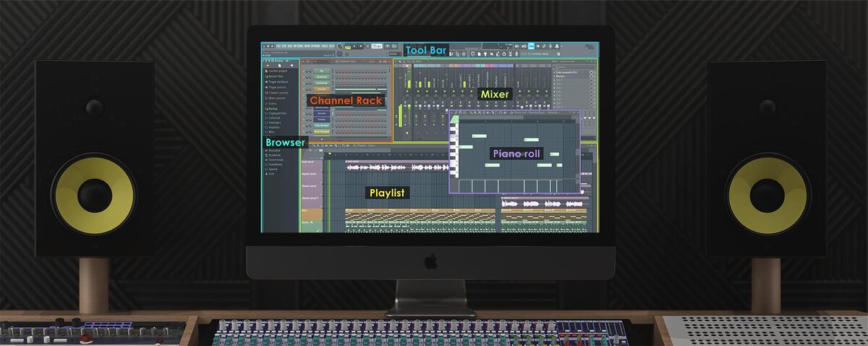Select the chorus vocal 2 track header
The image size is (868, 346).
coord(312,203)
